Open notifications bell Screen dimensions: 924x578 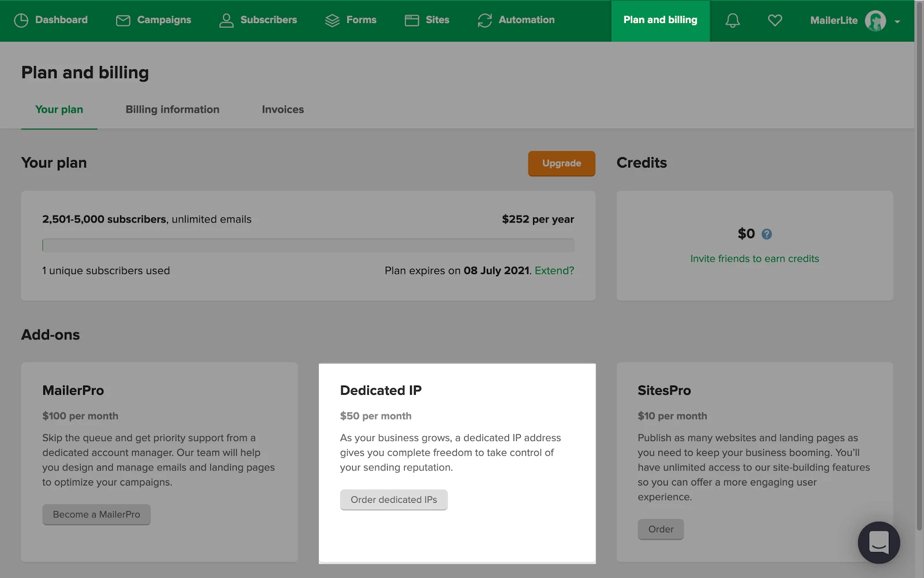click(x=732, y=20)
